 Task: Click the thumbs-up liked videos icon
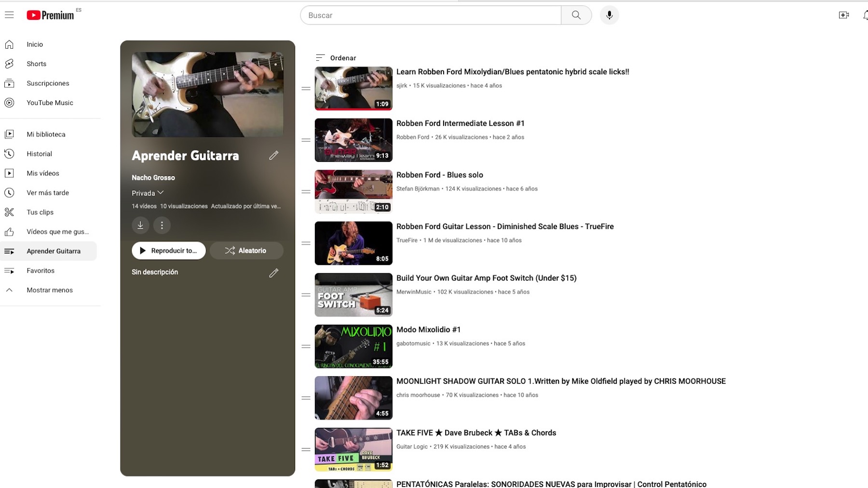coord(9,232)
